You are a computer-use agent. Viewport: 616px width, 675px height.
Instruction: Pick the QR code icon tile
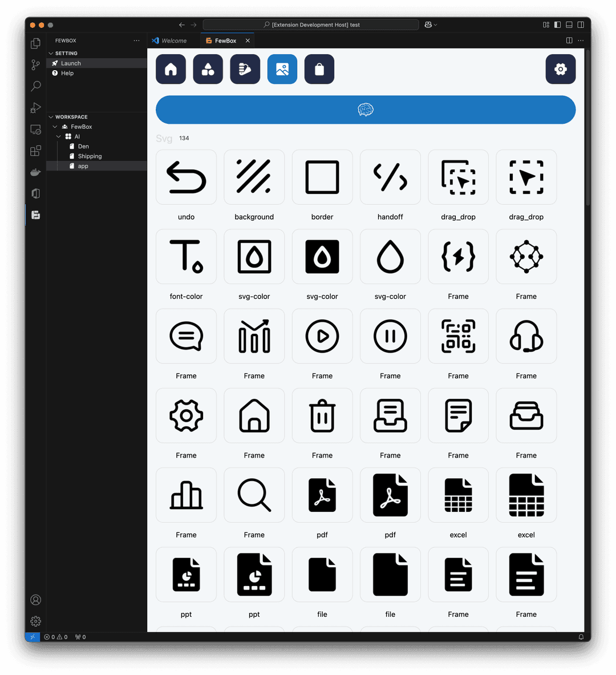[458, 336]
